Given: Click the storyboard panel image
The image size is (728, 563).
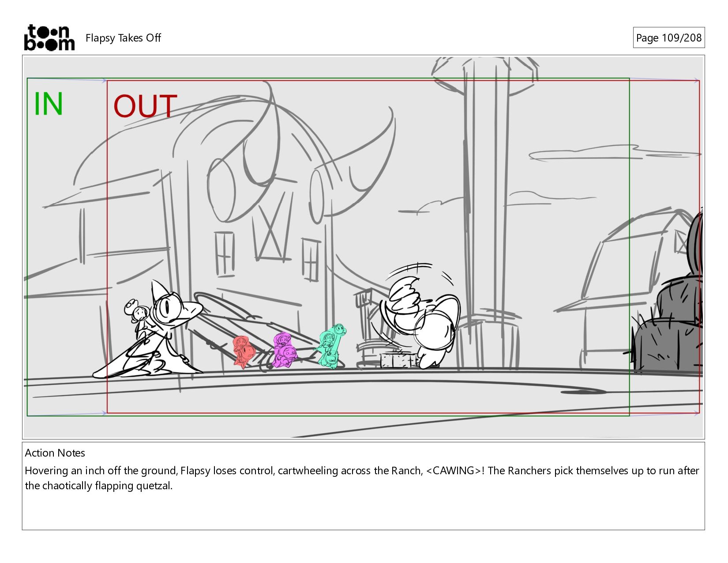Looking at the screenshot, I should [x=363, y=247].
